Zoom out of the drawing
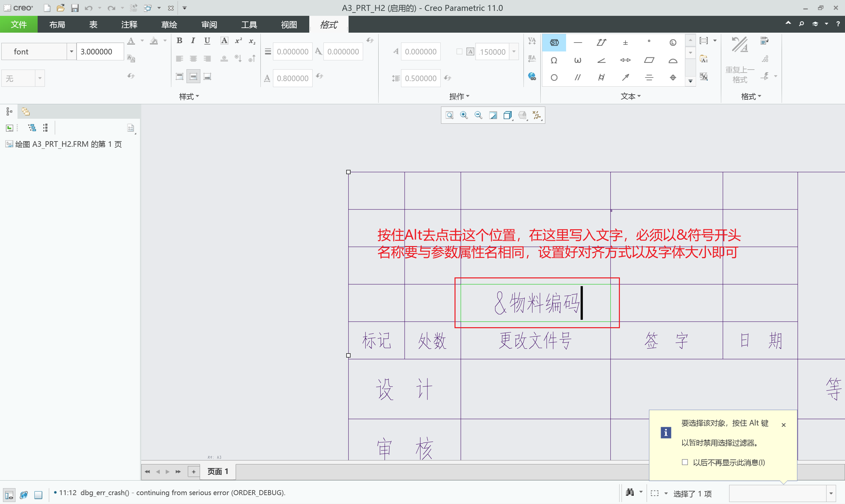 (478, 115)
